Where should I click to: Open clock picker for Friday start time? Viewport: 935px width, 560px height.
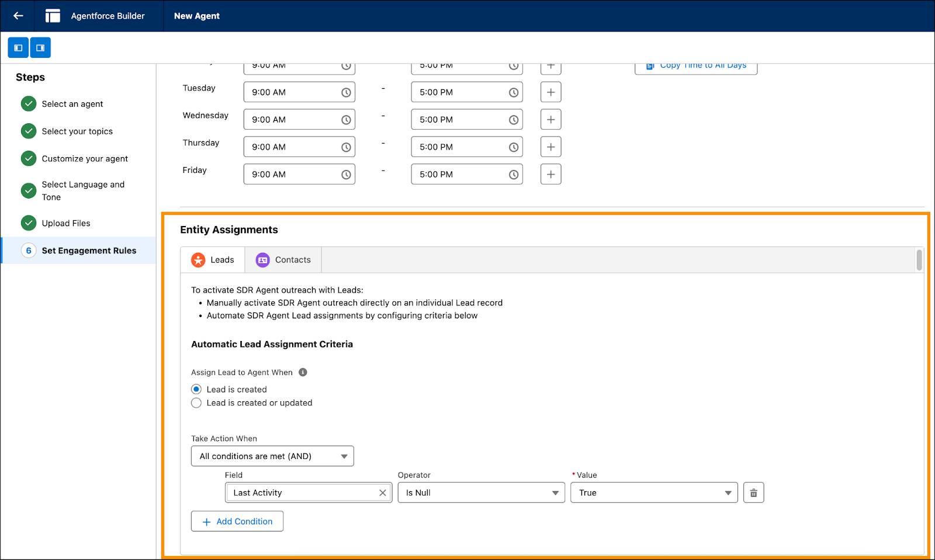346,175
